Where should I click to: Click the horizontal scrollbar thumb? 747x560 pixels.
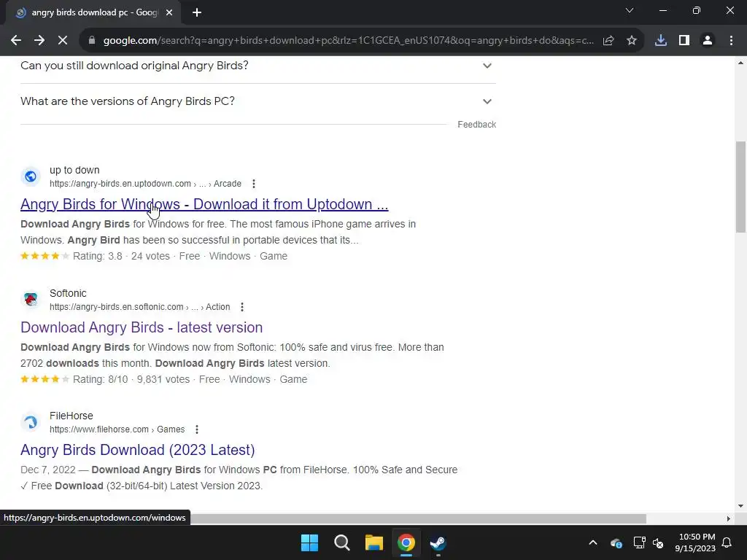(x=418, y=518)
